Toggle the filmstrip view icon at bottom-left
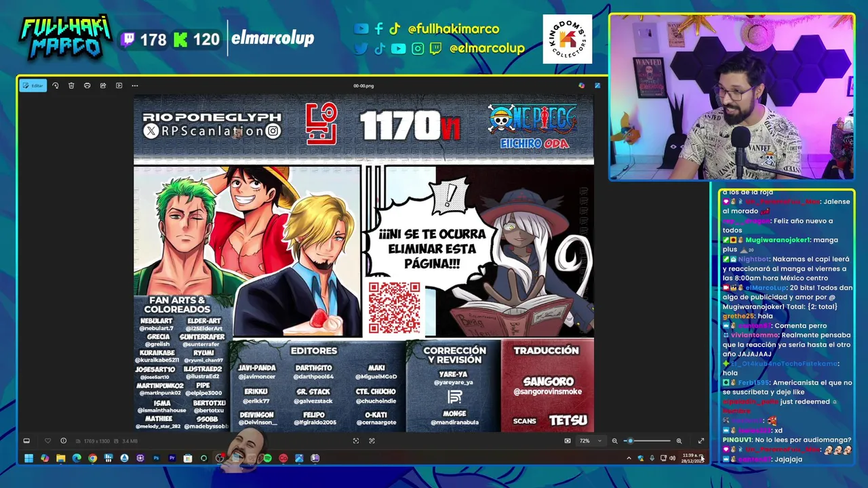Screen dimensions: 868x488 click(x=26, y=441)
